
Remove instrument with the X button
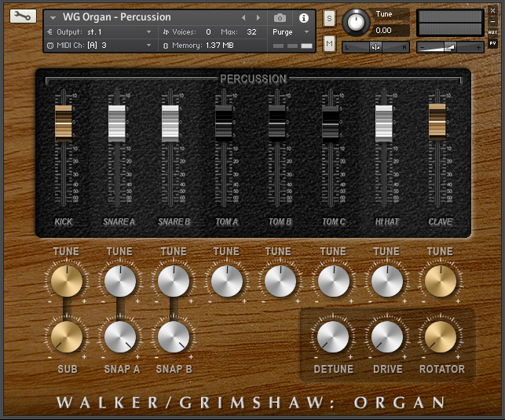pos(492,11)
